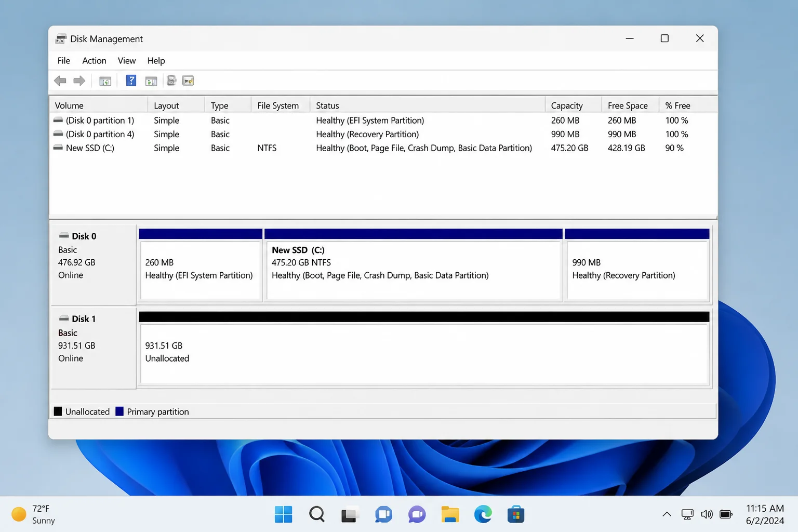The height and width of the screenshot is (532, 798).
Task: Open Task View on the taskbar
Action: click(350, 514)
